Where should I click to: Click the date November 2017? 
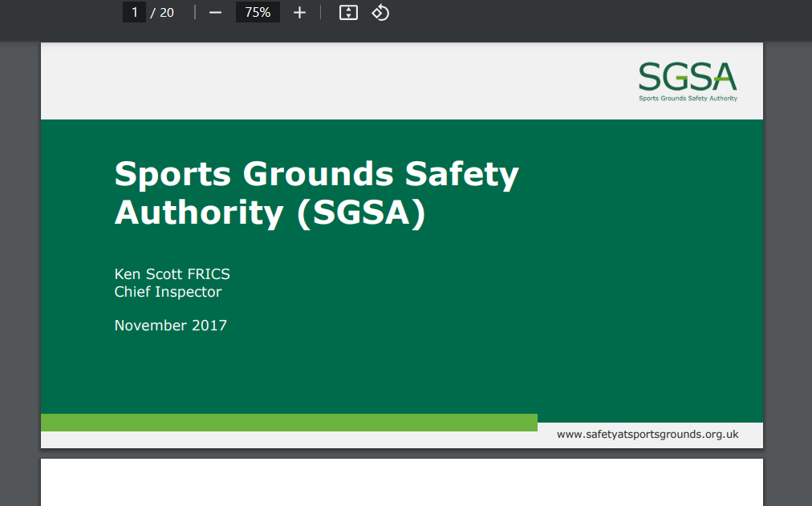[x=170, y=326]
